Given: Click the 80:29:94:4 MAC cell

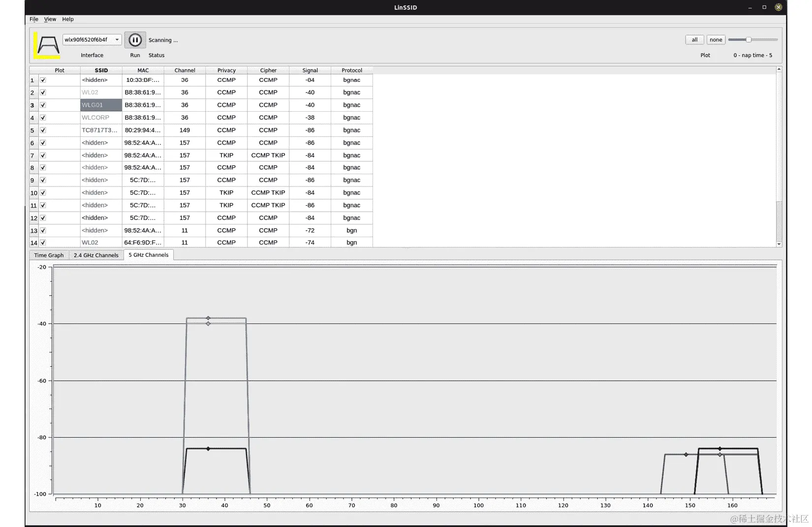Looking at the screenshot, I should (x=143, y=130).
